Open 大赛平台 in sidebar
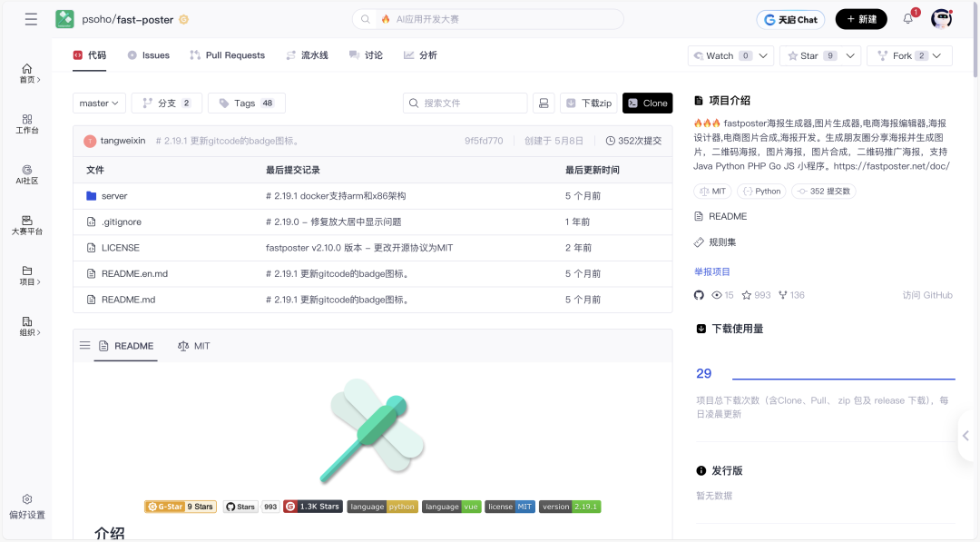The height and width of the screenshot is (542, 980). [x=27, y=225]
